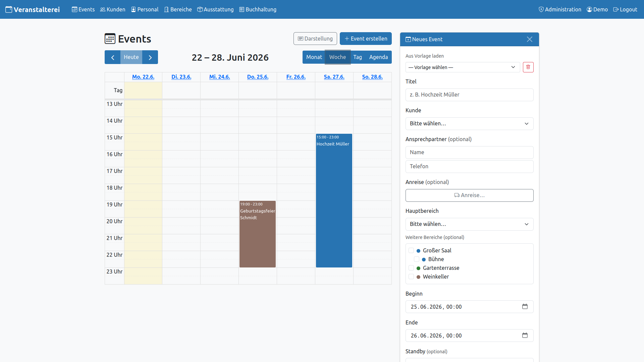This screenshot has height=362, width=644.
Task: Close the Neues Event panel
Action: pyautogui.click(x=530, y=39)
